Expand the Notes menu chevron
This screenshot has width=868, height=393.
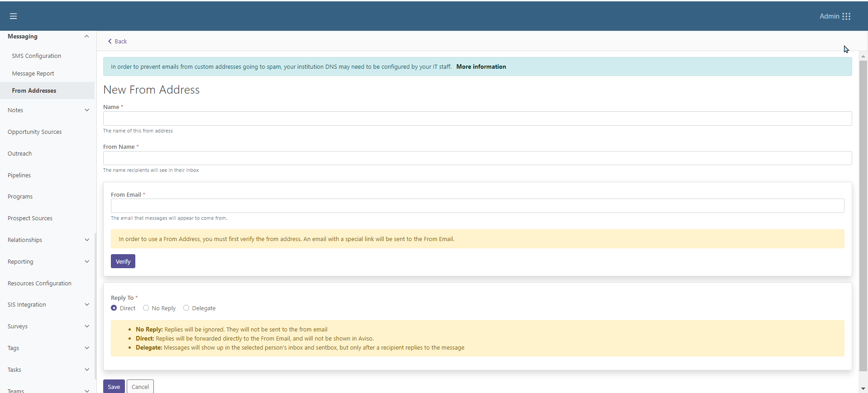pyautogui.click(x=87, y=110)
